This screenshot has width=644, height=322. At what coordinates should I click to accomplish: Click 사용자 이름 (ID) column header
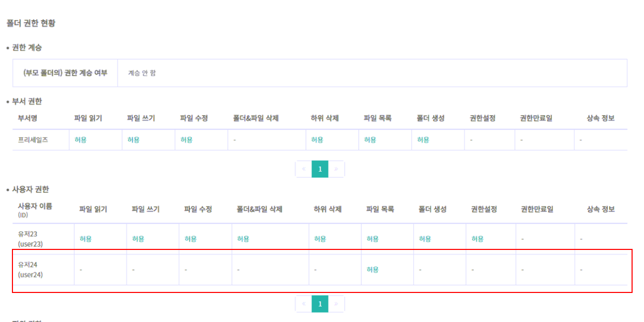tap(35, 210)
